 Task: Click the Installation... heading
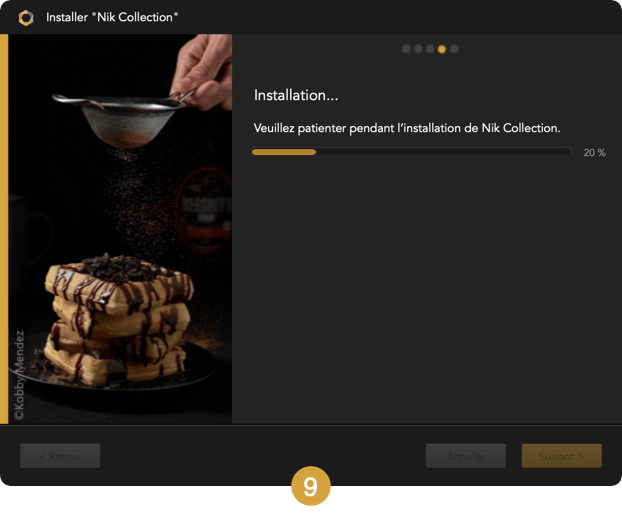point(296,95)
